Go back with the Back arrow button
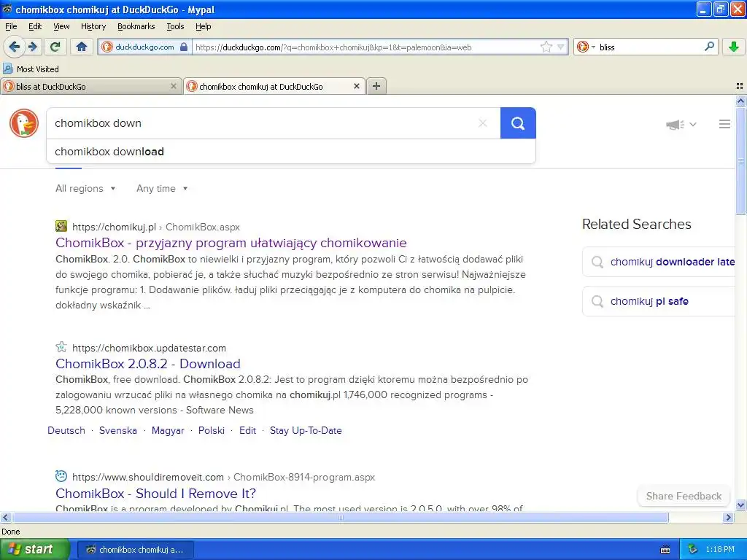The width and height of the screenshot is (747, 560). [15, 47]
